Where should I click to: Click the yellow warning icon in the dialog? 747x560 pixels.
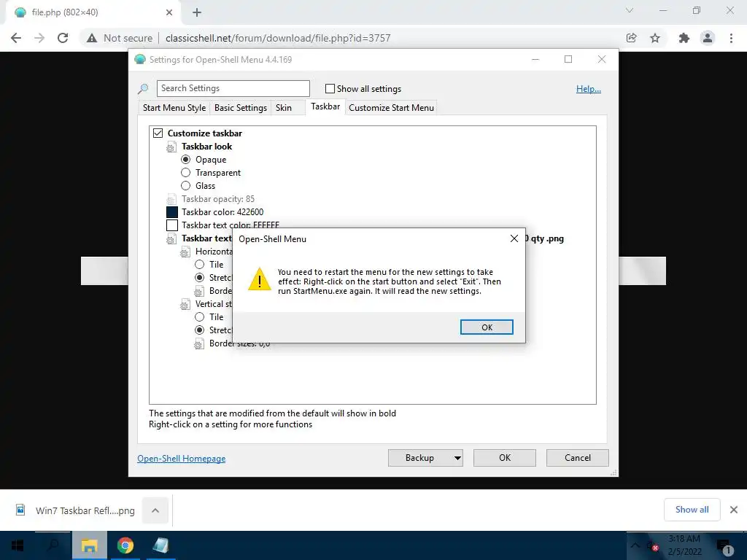pos(260,279)
